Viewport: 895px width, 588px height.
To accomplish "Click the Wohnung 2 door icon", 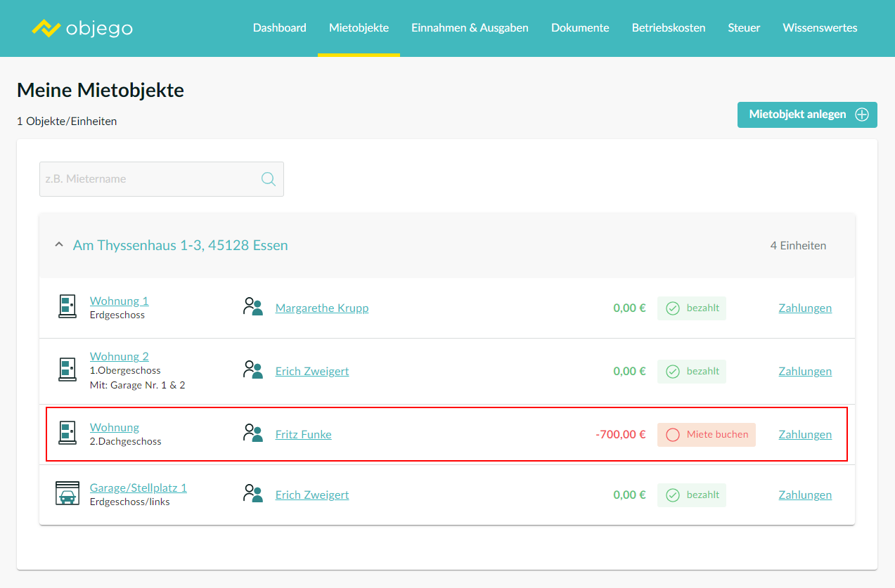I will [67, 370].
